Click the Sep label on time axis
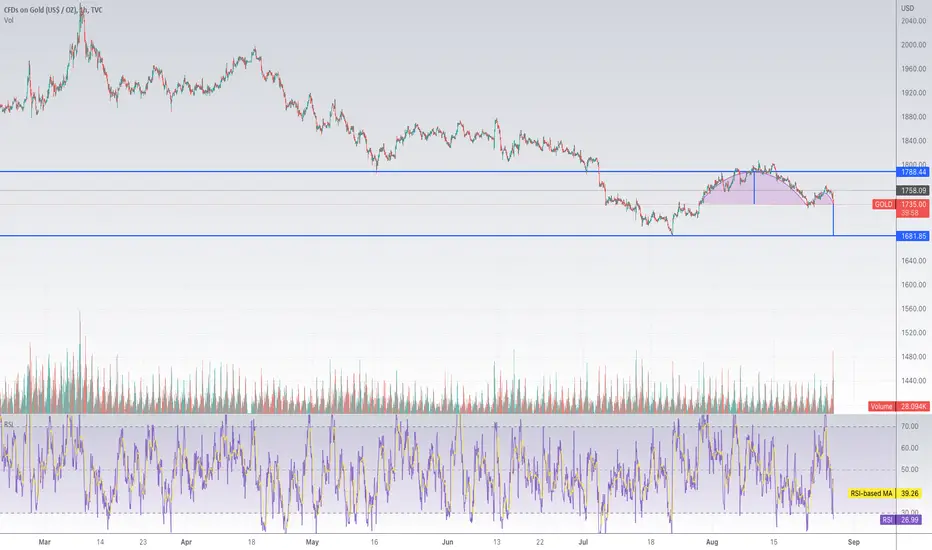Image resolution: width=932 pixels, height=550 pixels. [x=854, y=542]
